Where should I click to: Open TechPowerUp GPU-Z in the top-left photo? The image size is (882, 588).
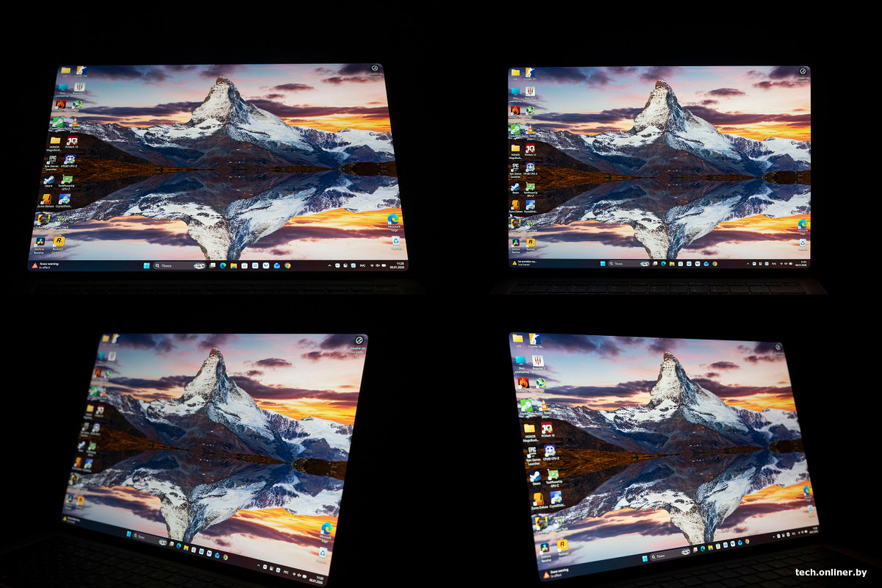tap(68, 179)
